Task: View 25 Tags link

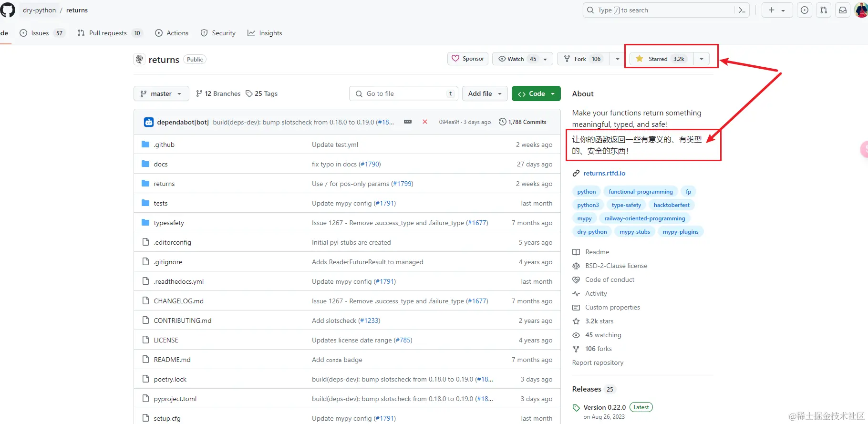Action: click(x=261, y=93)
